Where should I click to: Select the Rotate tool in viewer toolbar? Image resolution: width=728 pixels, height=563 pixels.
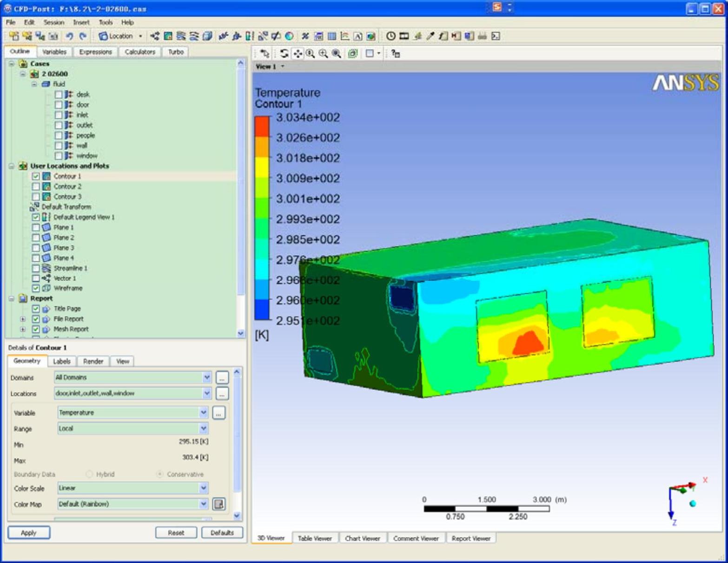click(284, 53)
